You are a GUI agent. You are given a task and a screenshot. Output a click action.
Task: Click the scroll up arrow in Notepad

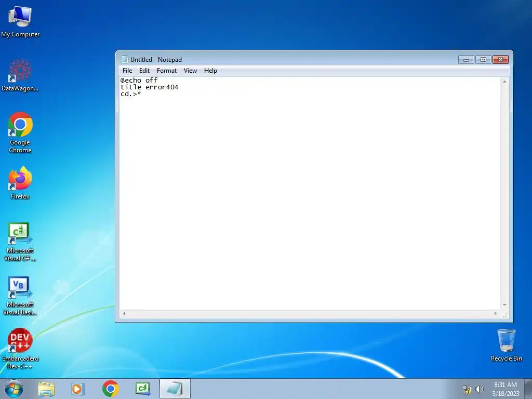pos(504,82)
